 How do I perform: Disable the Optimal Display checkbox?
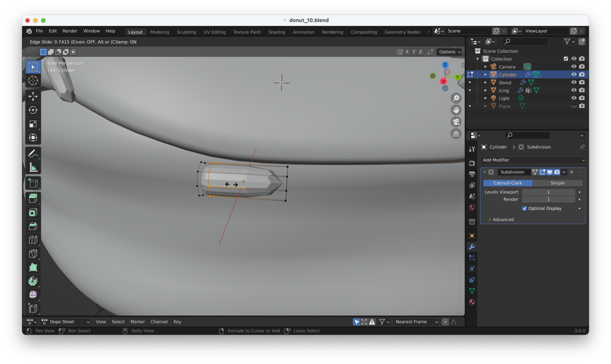point(524,208)
